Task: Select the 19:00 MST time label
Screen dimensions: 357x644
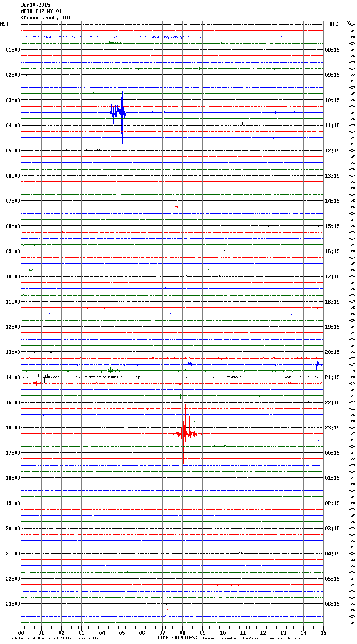Action: [x=13, y=503]
